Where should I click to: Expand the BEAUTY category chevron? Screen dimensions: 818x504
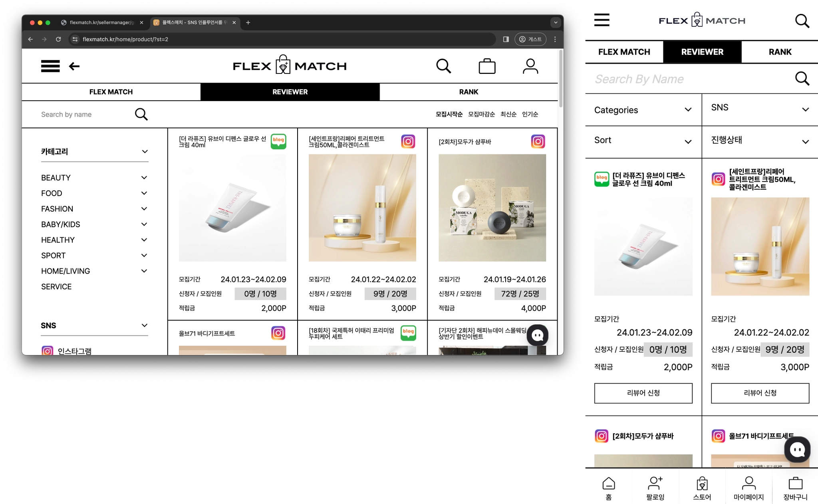(x=144, y=178)
